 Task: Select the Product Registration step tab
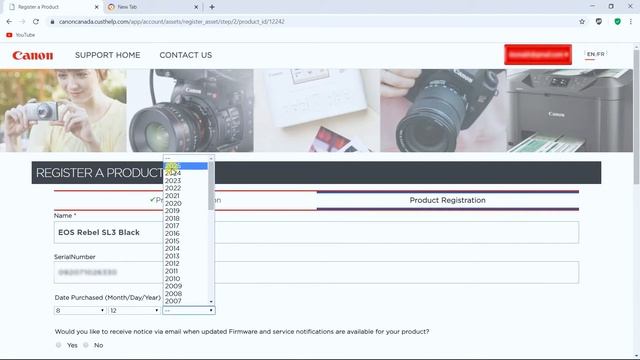click(448, 200)
